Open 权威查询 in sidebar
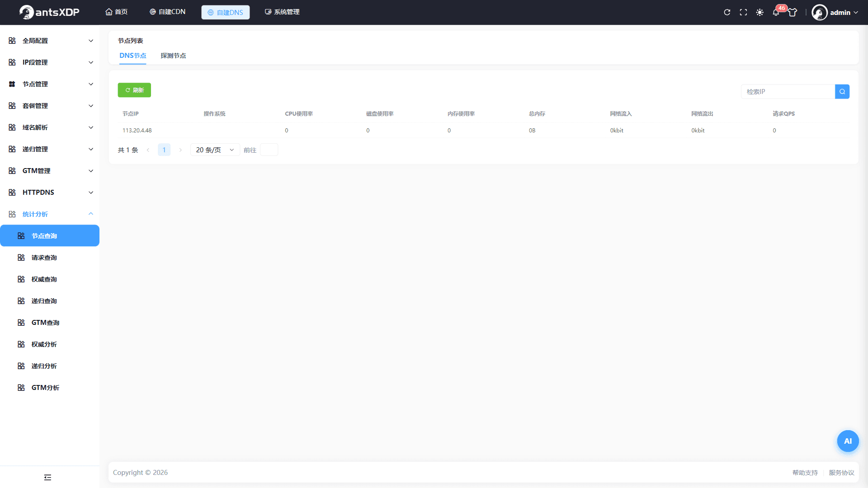Image resolution: width=868 pixels, height=488 pixels. coord(50,279)
